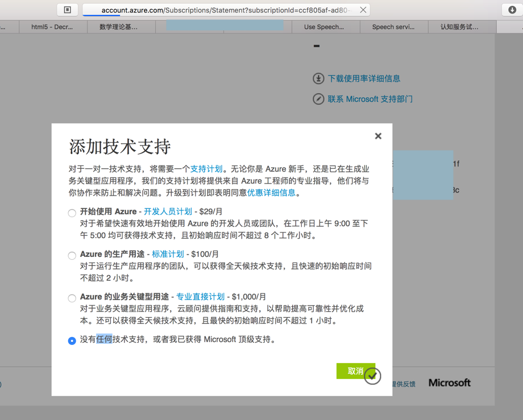Click the $1,000/月 price text
This screenshot has height=420, width=523.
[x=249, y=296]
